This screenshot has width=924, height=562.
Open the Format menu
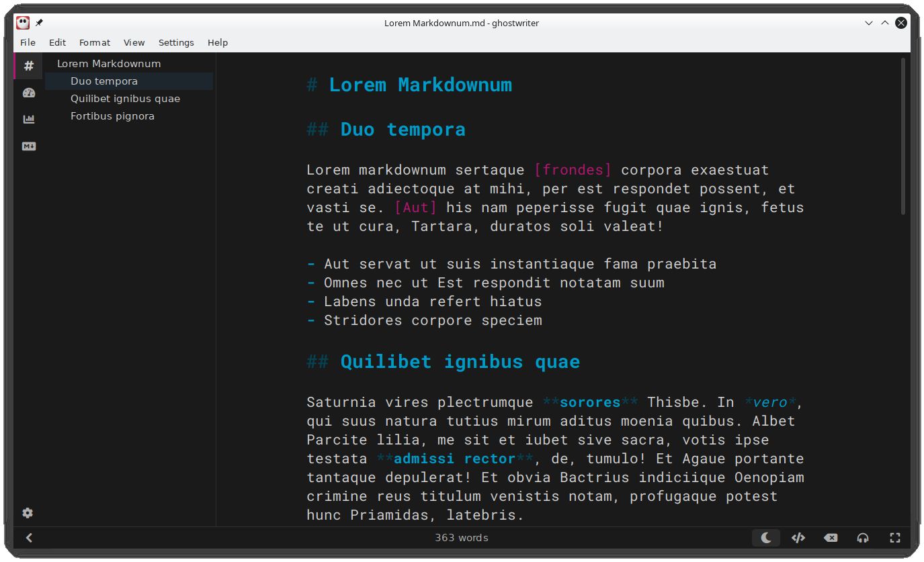click(x=95, y=42)
